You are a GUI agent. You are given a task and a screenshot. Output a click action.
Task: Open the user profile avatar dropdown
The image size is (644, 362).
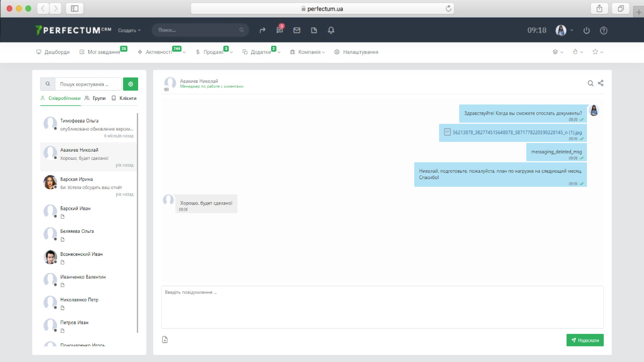(x=564, y=30)
